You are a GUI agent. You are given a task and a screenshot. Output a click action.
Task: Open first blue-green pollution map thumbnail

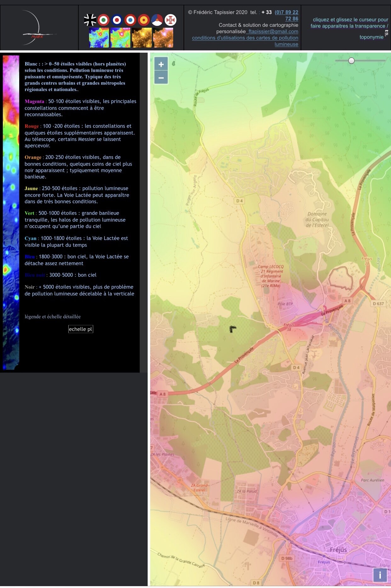click(x=99, y=38)
